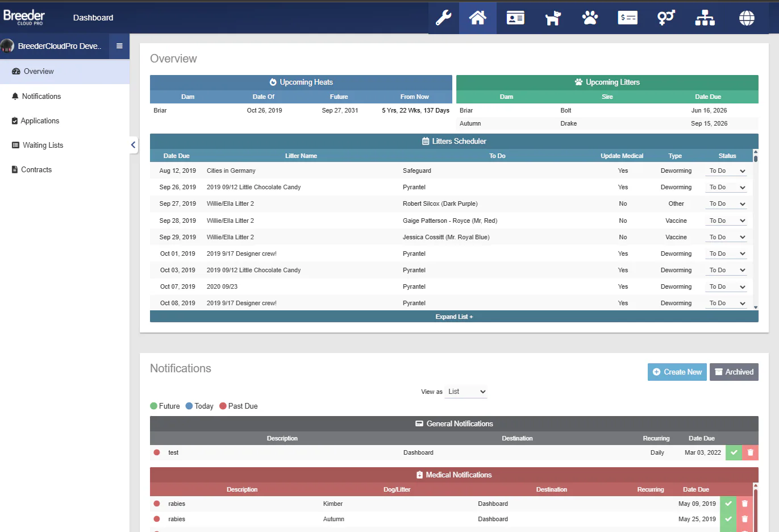Mark the test notification as complete
The image size is (779, 532).
click(x=734, y=452)
